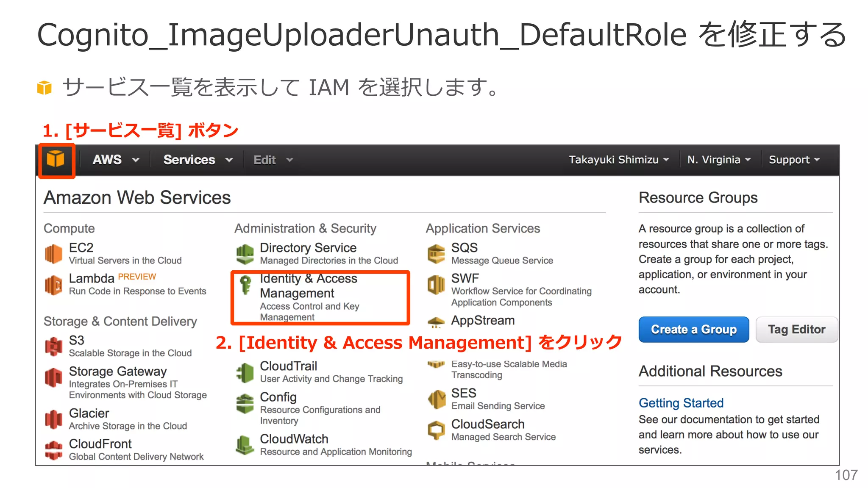Open the AWS dropdown menu
The image size is (868, 488).
pyautogui.click(x=116, y=160)
